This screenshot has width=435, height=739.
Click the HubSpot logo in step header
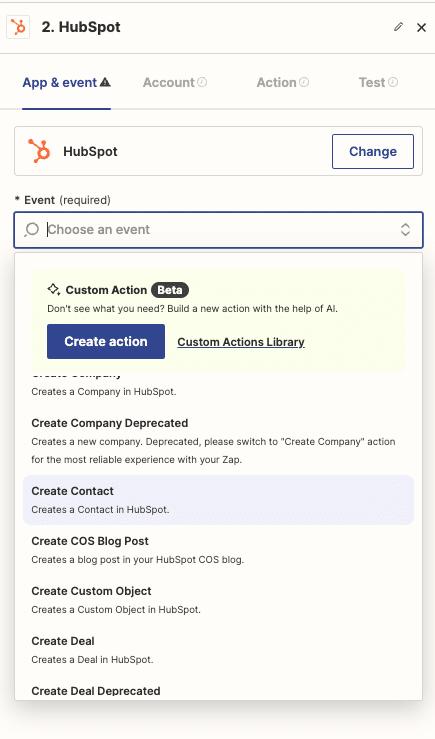18,27
